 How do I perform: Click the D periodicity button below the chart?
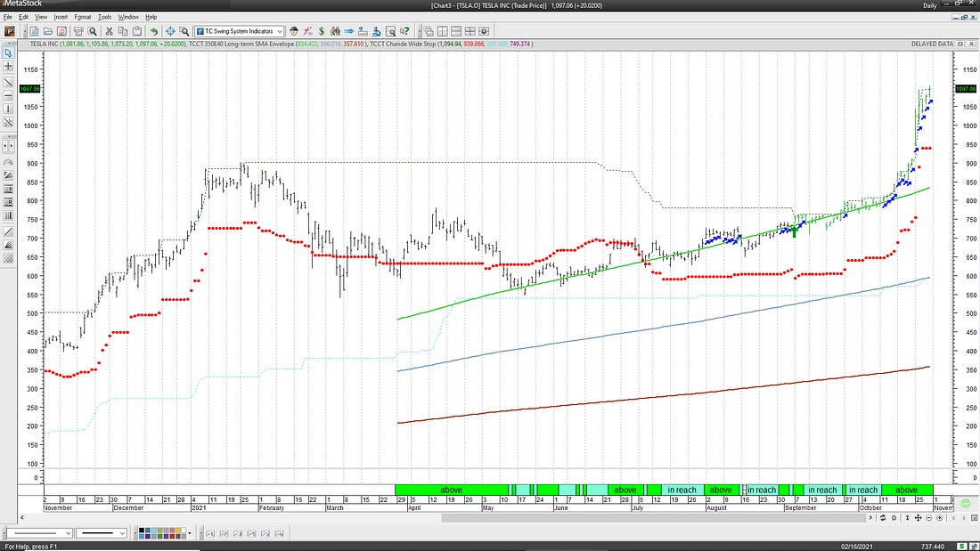pos(894,518)
